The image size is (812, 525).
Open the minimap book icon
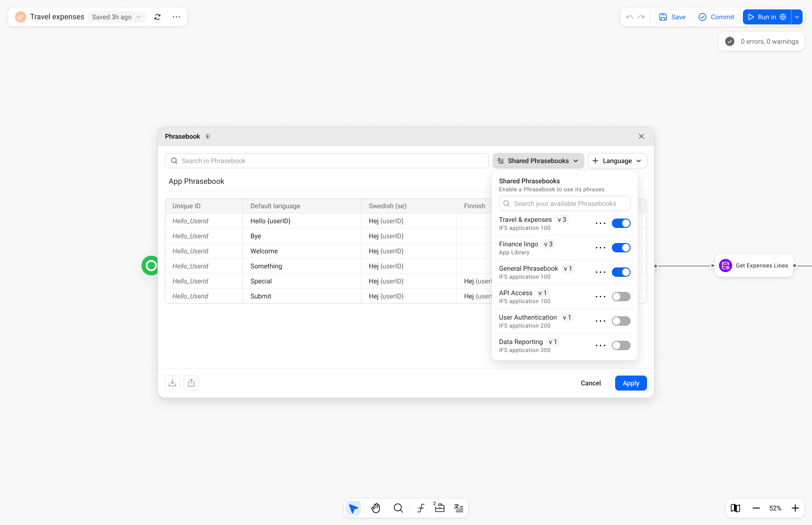coord(735,508)
